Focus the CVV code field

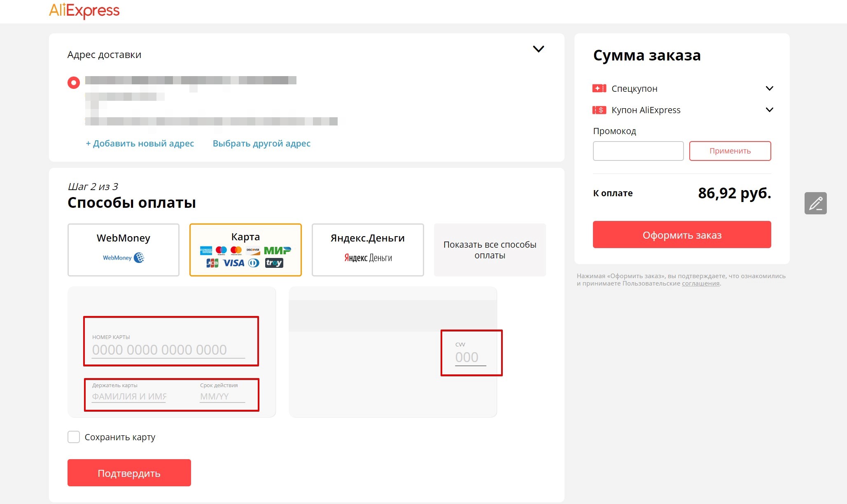point(471,357)
